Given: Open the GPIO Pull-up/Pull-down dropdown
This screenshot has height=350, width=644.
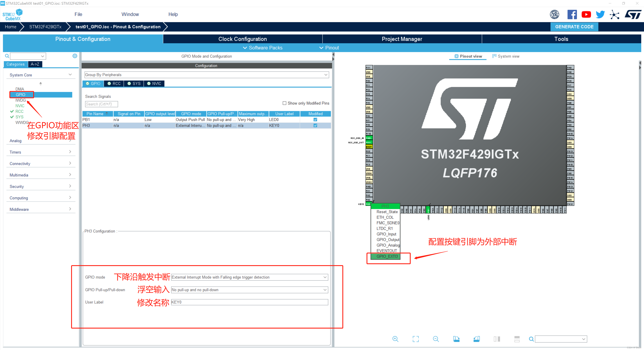Looking at the screenshot, I should pyautogui.click(x=249, y=289).
